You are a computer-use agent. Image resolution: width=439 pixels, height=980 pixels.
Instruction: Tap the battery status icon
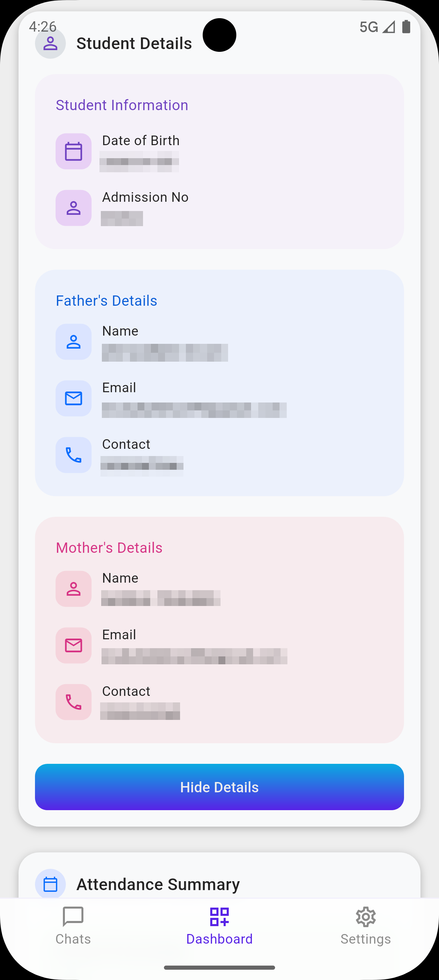tap(406, 27)
